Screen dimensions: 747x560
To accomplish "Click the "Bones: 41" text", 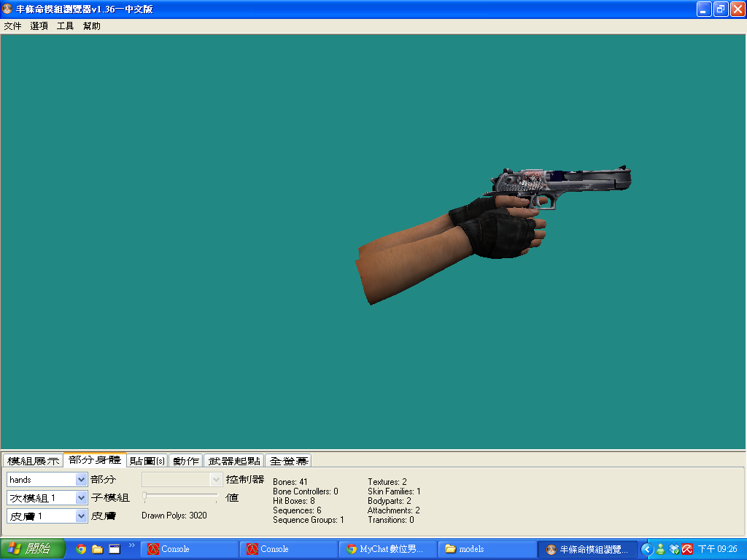I will click(290, 482).
